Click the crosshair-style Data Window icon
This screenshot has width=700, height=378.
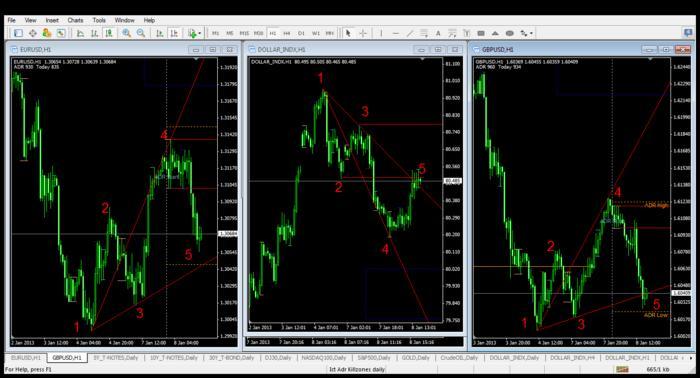click(x=33, y=33)
